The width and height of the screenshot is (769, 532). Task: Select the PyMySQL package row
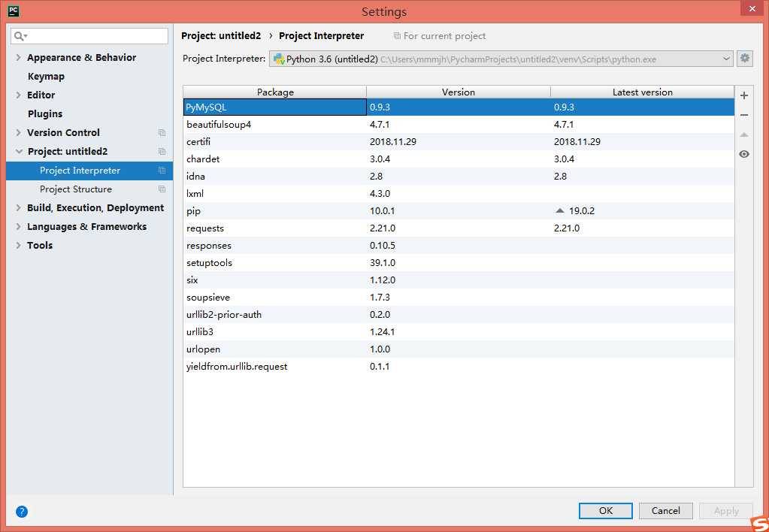coord(459,107)
